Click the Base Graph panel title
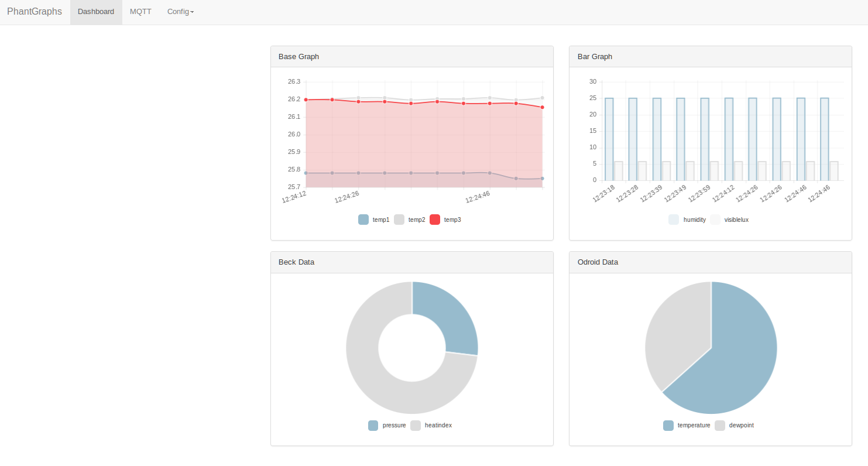868x466 pixels. tap(299, 57)
